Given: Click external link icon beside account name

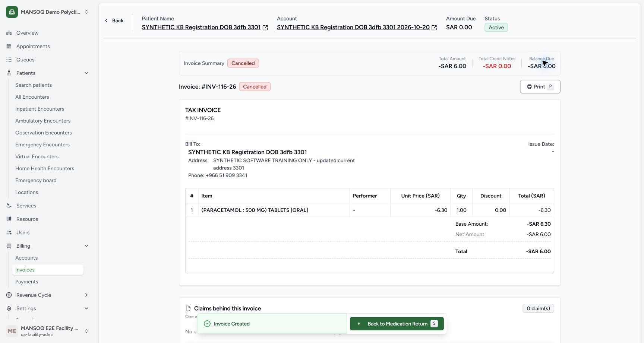Looking at the screenshot, I should [434, 28].
